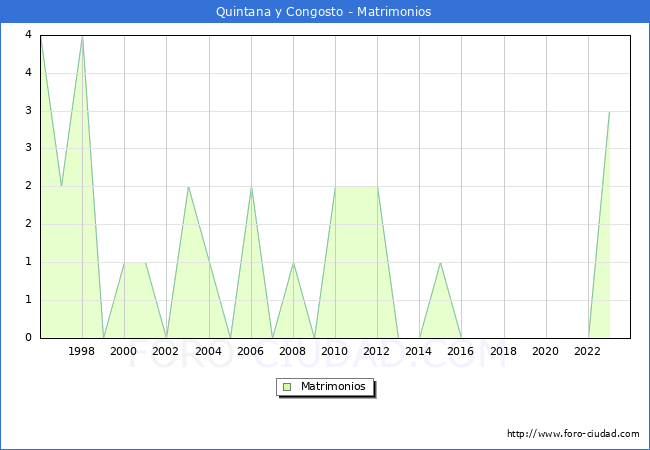Screen dimensions: 650x450
Task: Click the 2014 x-axis year label
Action: tap(418, 351)
